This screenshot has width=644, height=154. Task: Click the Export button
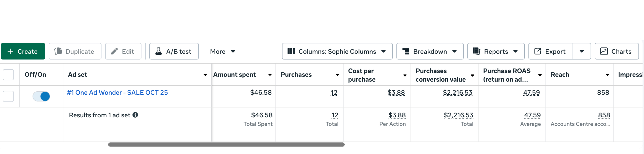[x=550, y=52]
